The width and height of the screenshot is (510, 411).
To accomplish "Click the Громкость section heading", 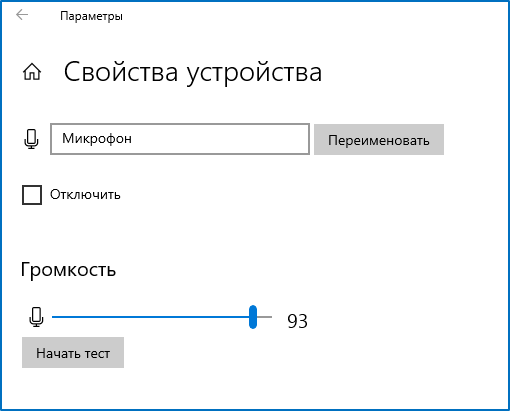I will pos(68,269).
